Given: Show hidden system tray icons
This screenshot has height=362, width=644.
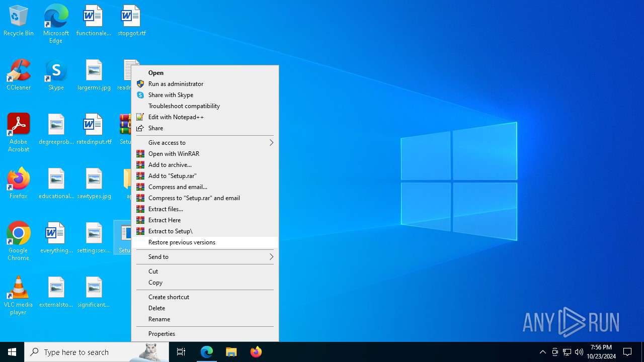Looking at the screenshot, I should tap(542, 352).
